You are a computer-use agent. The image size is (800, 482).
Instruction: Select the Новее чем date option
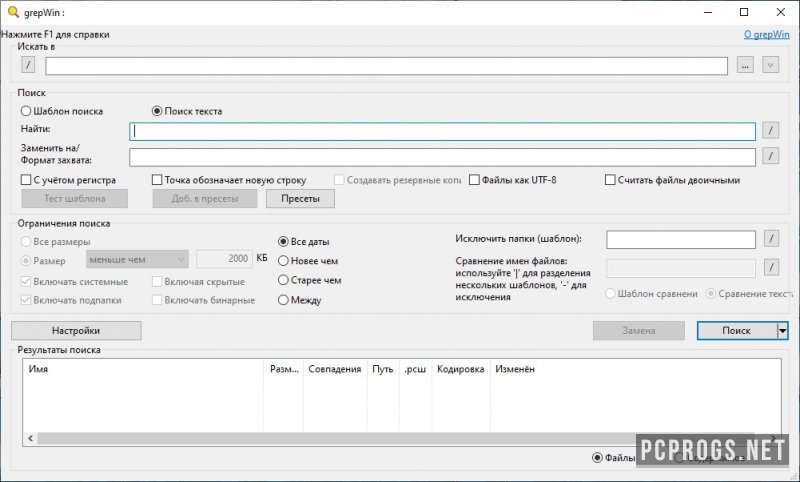284,261
